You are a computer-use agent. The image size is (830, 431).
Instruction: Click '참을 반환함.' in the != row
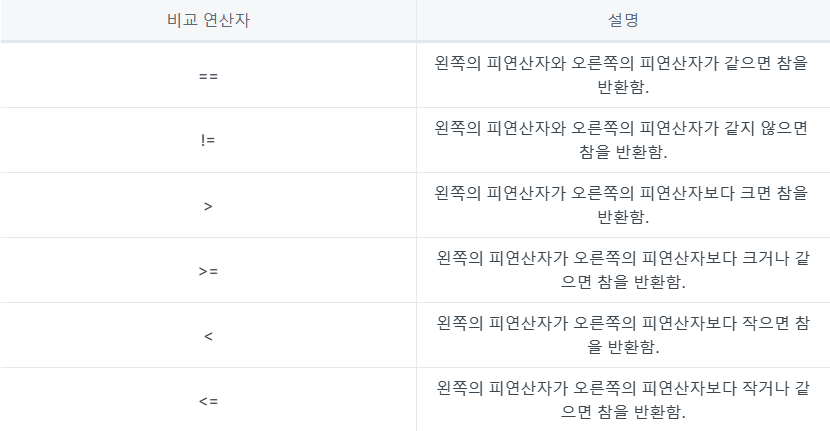[623, 151]
